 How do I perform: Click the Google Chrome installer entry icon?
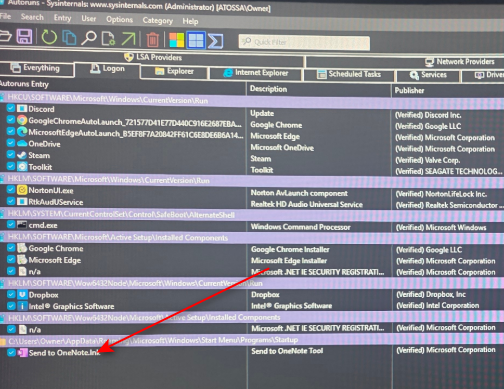22,248
